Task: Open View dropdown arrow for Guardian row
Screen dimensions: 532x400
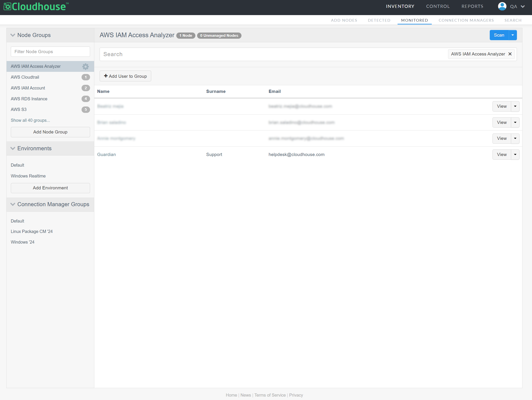Action: point(515,155)
